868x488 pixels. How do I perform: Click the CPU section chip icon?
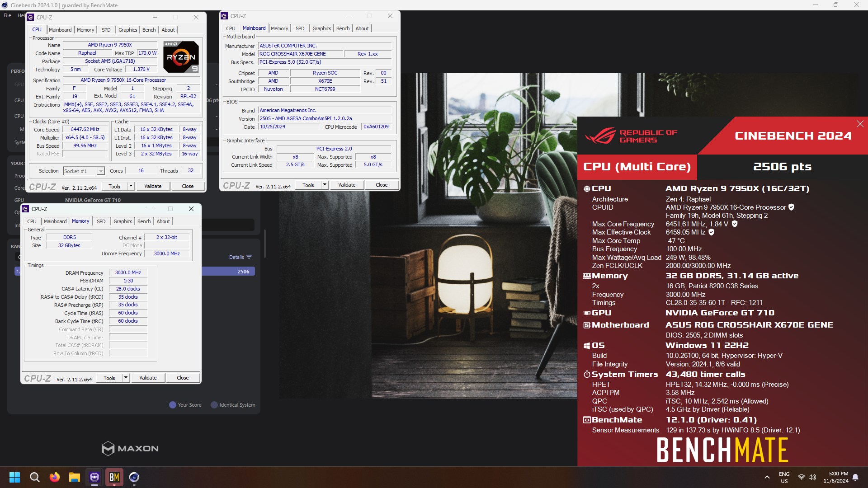[x=587, y=189]
